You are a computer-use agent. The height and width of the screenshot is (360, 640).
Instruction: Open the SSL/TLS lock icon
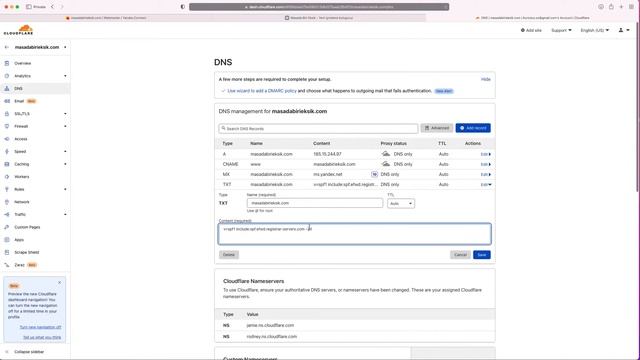[7, 114]
